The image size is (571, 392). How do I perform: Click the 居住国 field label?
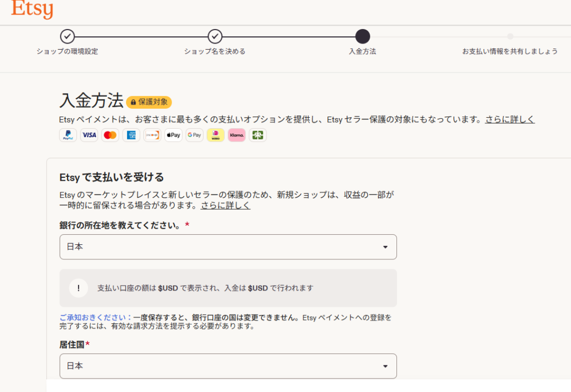[72, 345]
